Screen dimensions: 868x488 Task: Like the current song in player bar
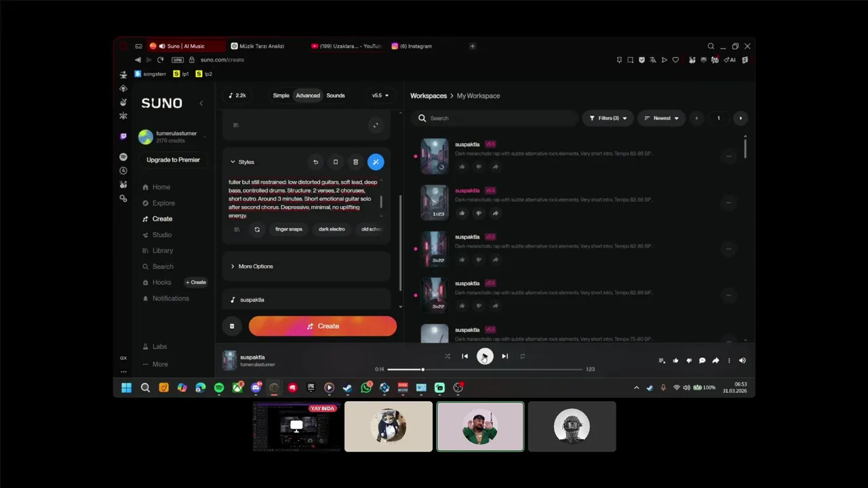click(x=675, y=361)
